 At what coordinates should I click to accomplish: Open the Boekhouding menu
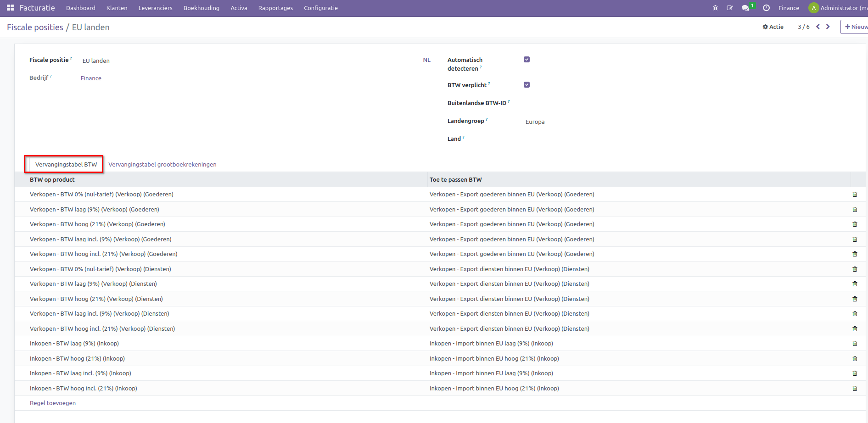coord(201,8)
